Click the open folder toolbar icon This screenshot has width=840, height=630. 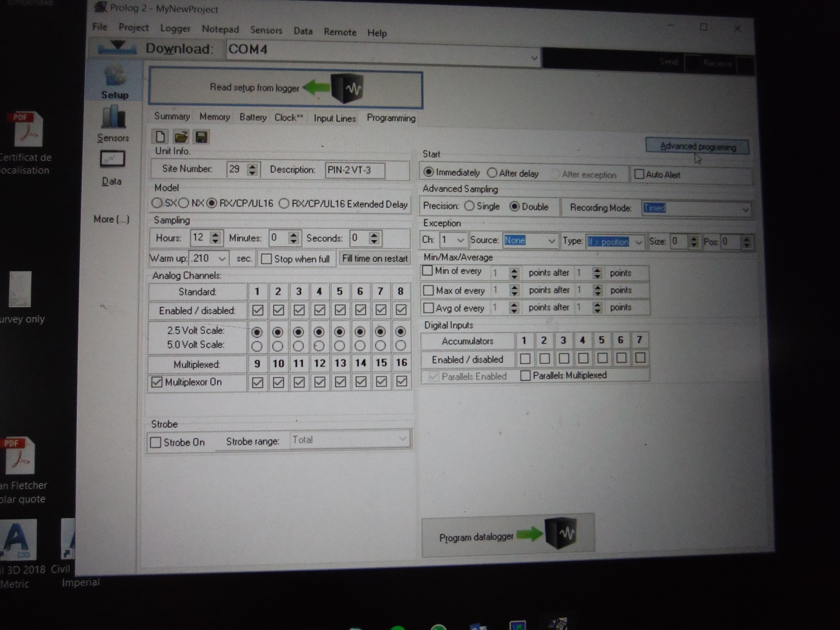point(181,137)
